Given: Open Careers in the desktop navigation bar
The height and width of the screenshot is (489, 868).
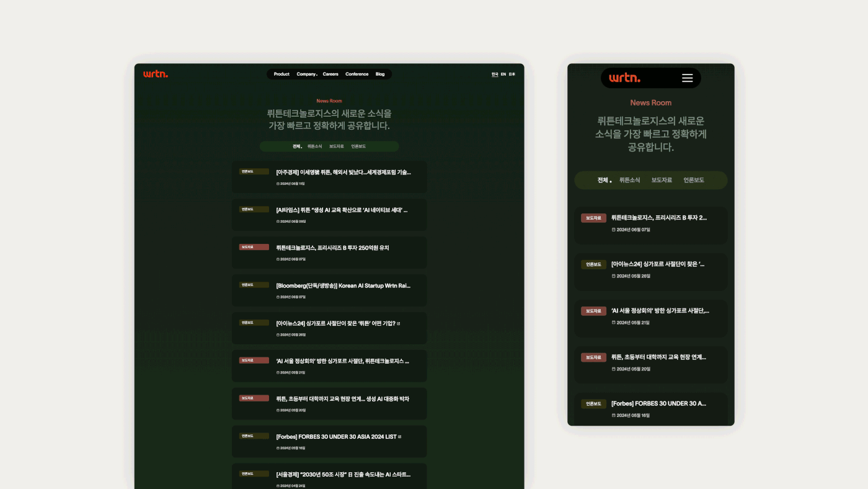Looking at the screenshot, I should click(330, 74).
